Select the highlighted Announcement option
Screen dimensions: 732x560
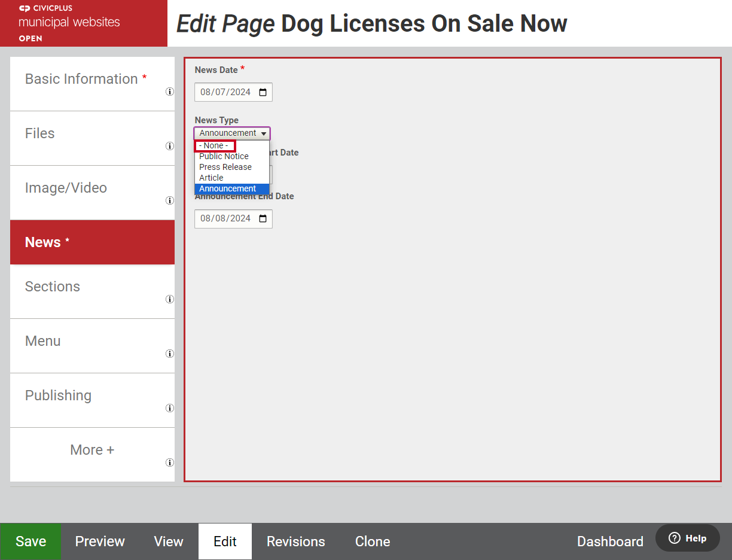(x=232, y=188)
